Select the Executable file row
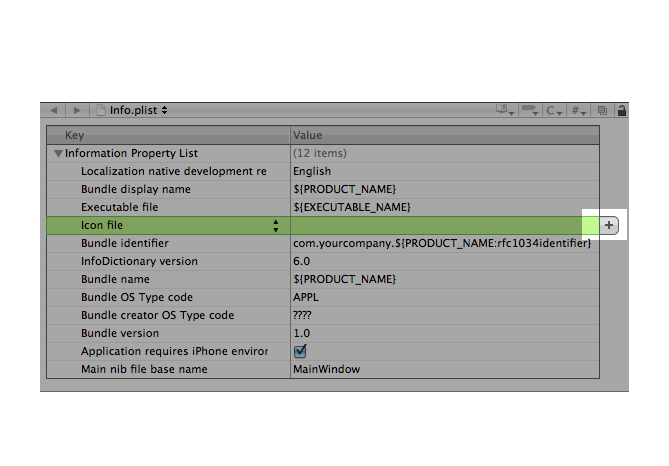The height and width of the screenshot is (466, 669). 323,207
